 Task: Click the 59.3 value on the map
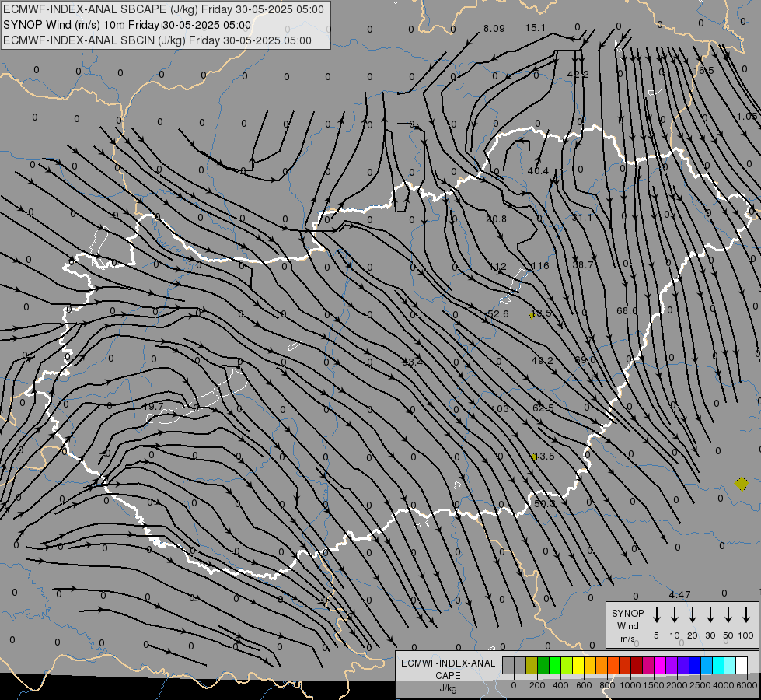[x=545, y=504]
